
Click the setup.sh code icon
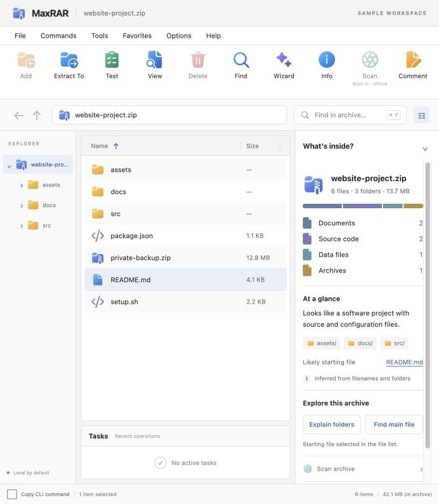pyautogui.click(x=98, y=302)
